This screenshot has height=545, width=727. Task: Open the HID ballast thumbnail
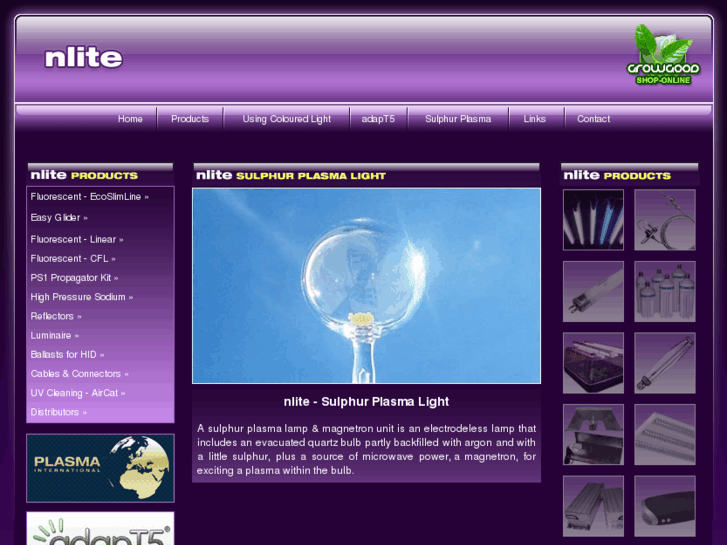click(x=593, y=506)
